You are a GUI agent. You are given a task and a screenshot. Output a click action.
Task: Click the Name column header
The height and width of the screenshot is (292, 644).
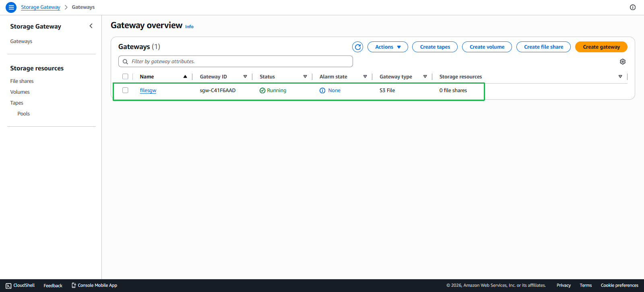pyautogui.click(x=147, y=77)
